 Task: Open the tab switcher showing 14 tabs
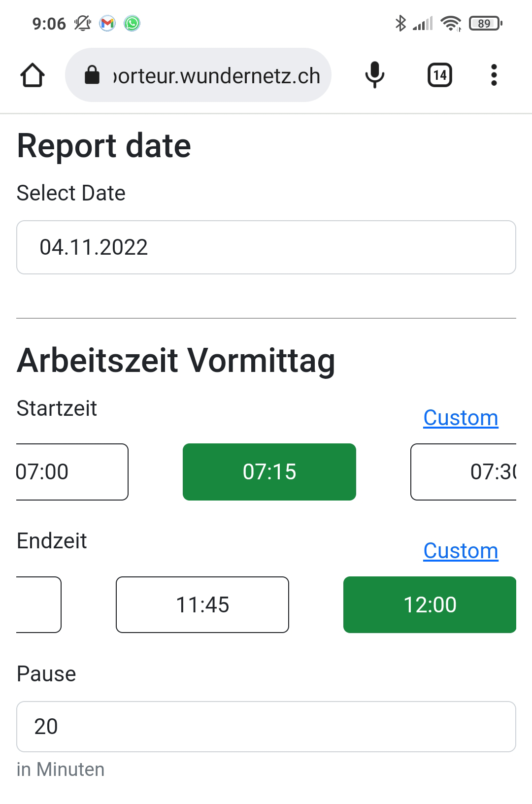click(x=439, y=75)
